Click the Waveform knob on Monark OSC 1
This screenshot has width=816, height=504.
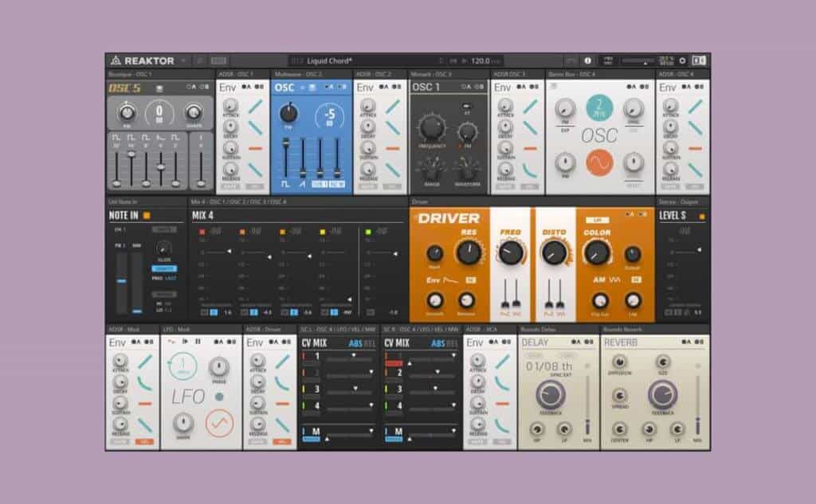point(467,169)
